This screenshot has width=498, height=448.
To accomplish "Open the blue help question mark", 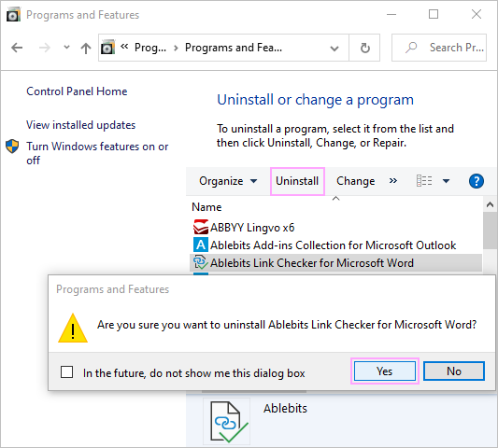I will click(x=477, y=181).
